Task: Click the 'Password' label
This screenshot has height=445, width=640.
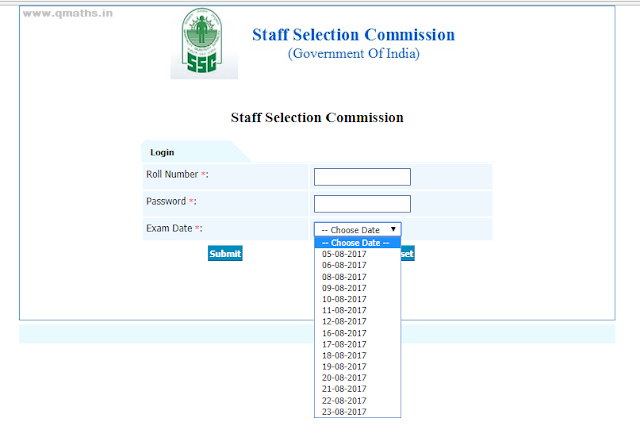Action: (166, 201)
